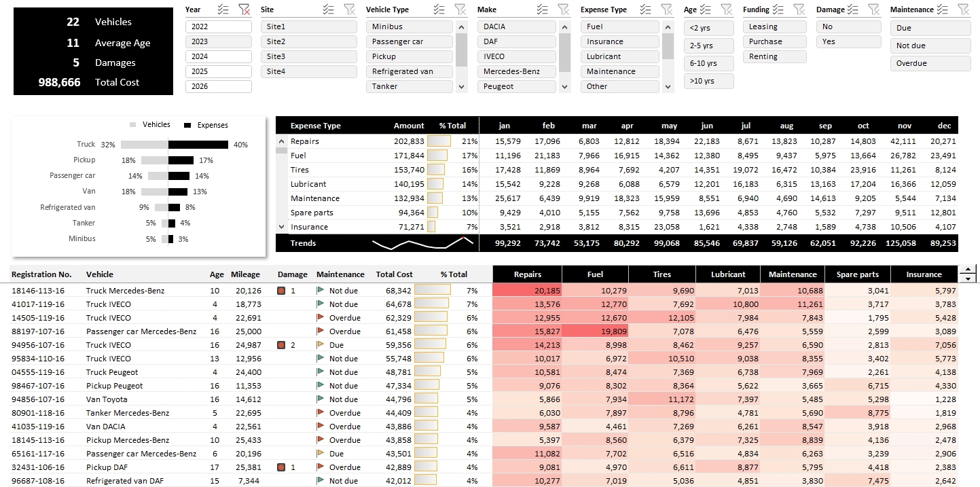Viewport: 980px width, 487px height.
Task: Spin up arrow right of Insurance column header
Action: tap(967, 270)
